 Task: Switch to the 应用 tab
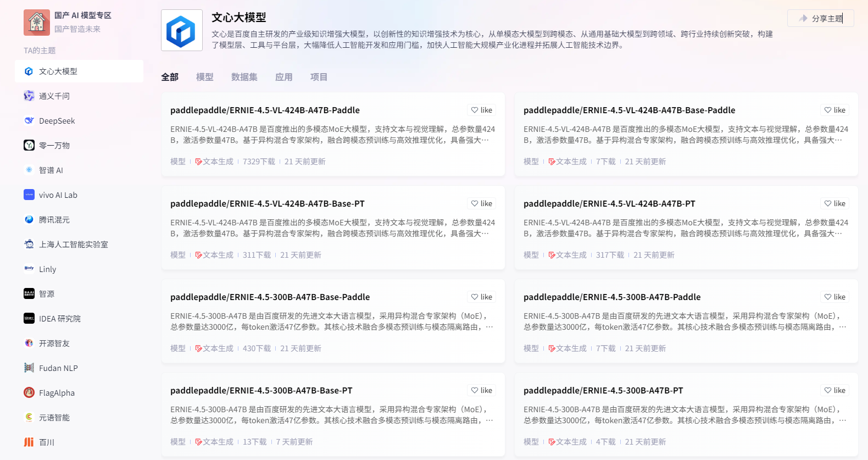(284, 77)
